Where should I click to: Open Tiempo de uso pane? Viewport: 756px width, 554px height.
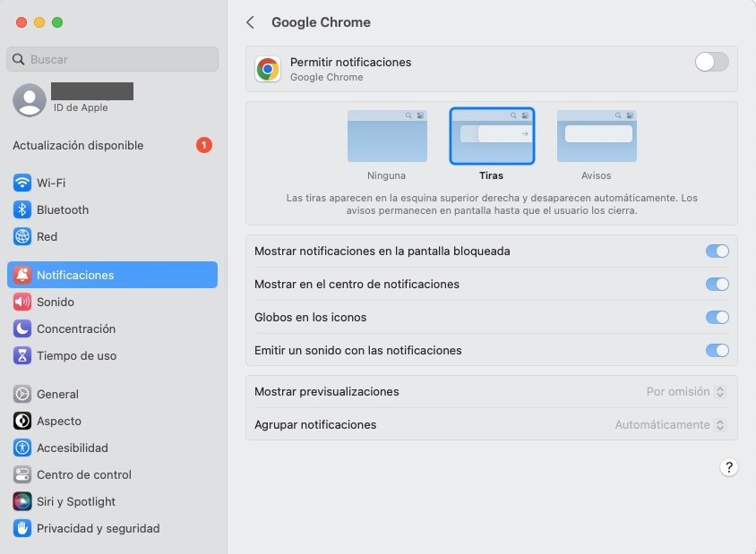coord(112,355)
